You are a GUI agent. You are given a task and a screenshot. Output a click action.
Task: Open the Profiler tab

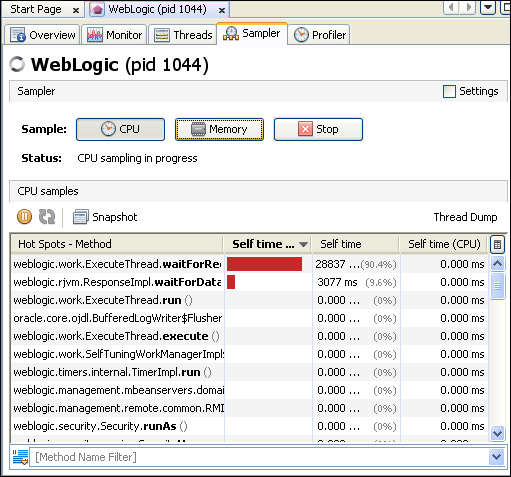320,35
